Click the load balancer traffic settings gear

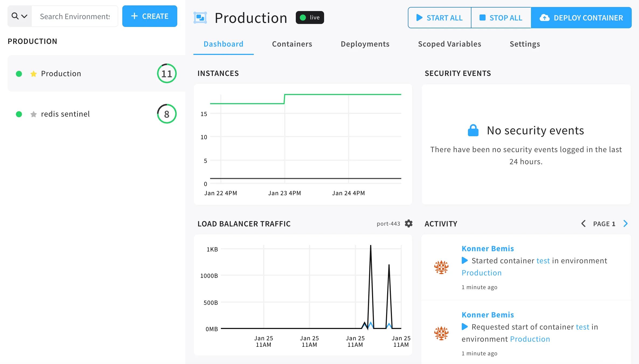[x=409, y=223]
